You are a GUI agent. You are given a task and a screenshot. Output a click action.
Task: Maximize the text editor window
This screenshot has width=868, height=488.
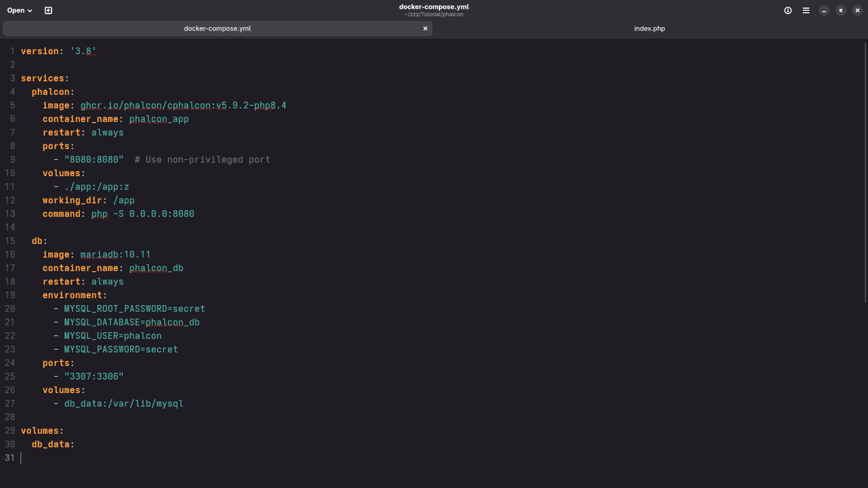point(841,10)
